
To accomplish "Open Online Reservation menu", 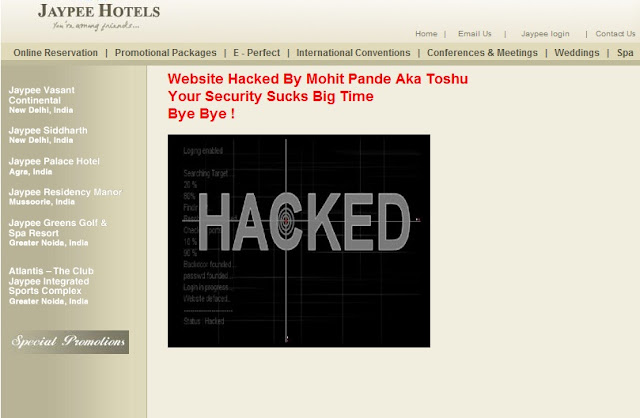I will click(56, 53).
